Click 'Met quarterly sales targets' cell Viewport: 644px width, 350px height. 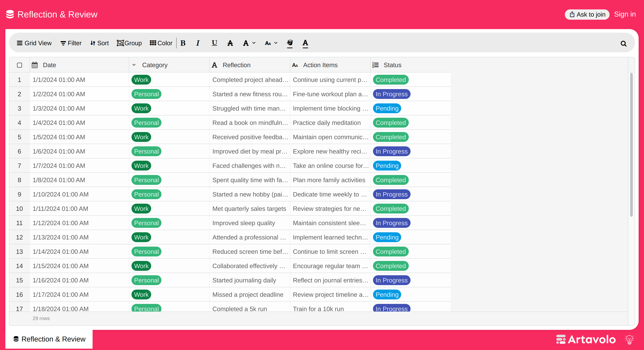[250, 209]
